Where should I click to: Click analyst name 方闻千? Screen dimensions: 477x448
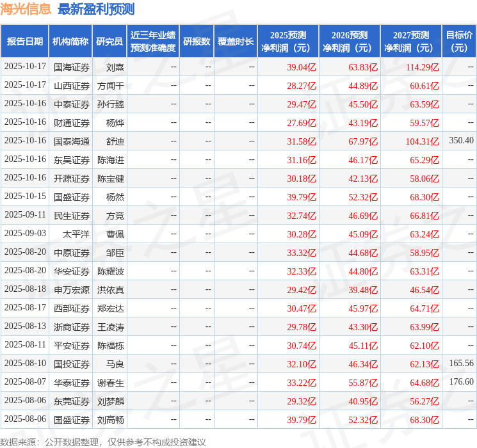[x=111, y=86]
